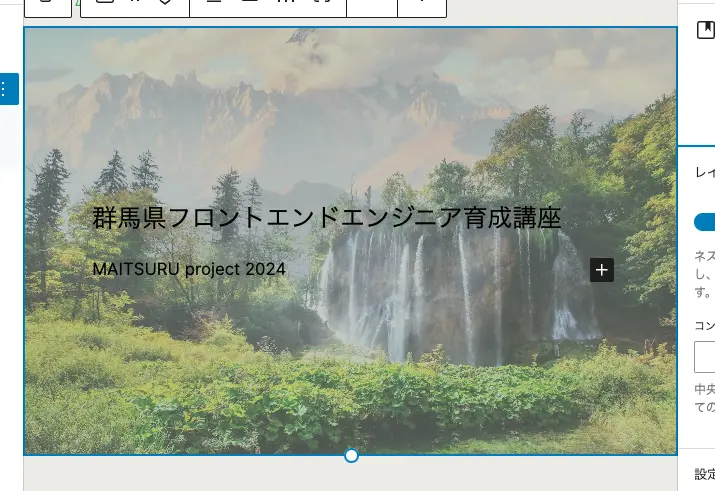This screenshot has height=491, width=715.
Task: Click the move up/down arrows in the toolbar
Action: pyautogui.click(x=167, y=4)
